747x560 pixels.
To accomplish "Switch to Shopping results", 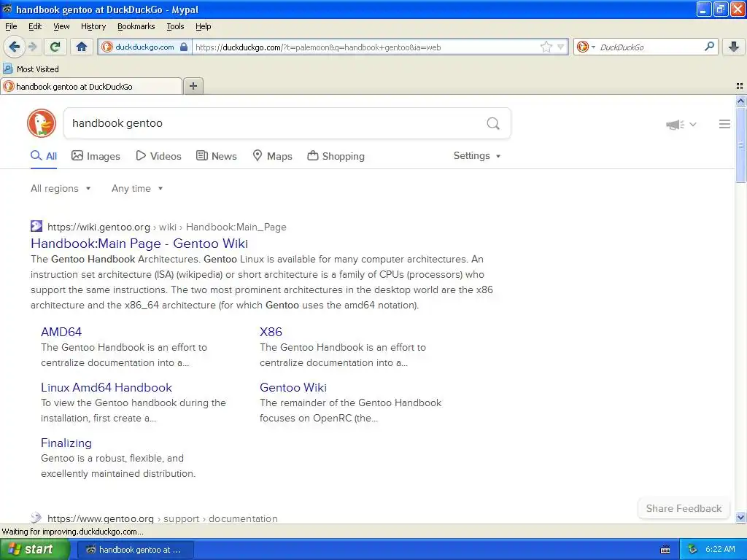I will (336, 156).
